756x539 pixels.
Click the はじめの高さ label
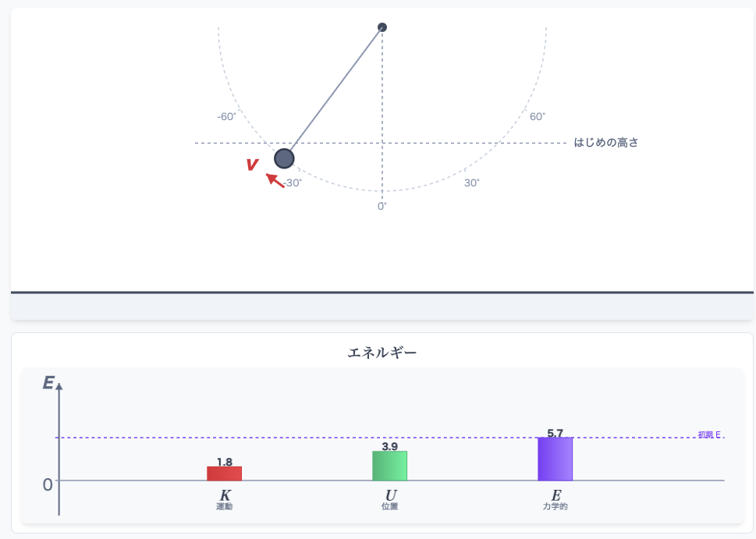click(605, 143)
